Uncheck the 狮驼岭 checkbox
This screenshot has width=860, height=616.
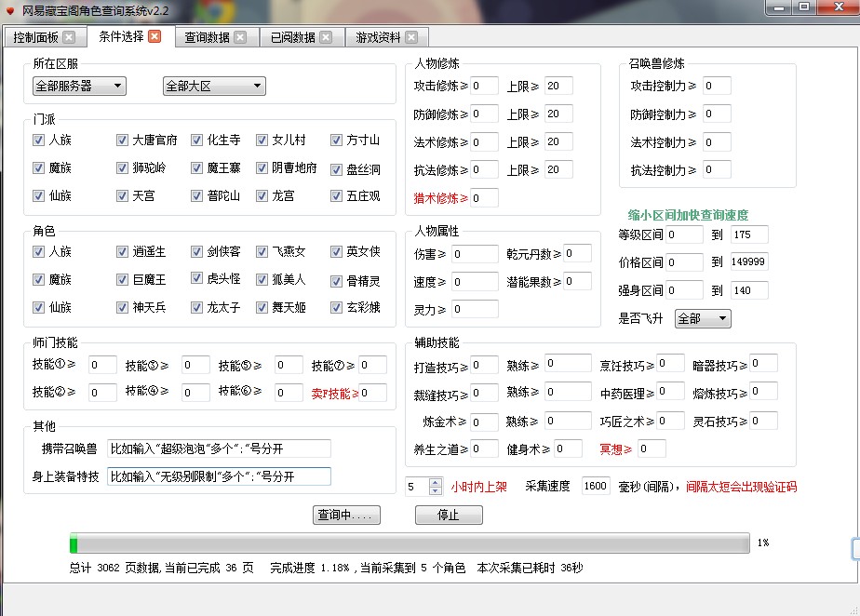pyautogui.click(x=122, y=167)
